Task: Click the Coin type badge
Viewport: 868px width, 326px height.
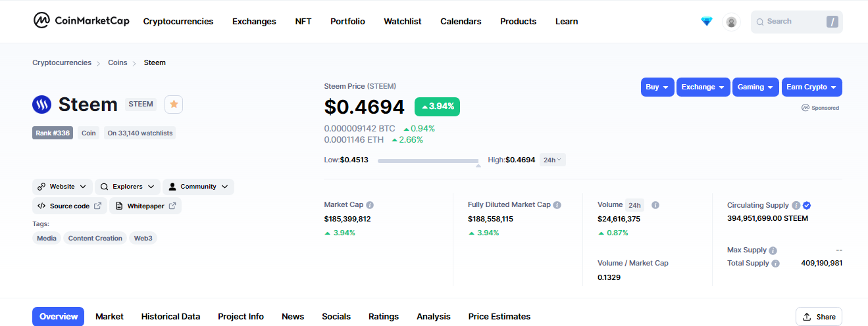Action: 89,133
